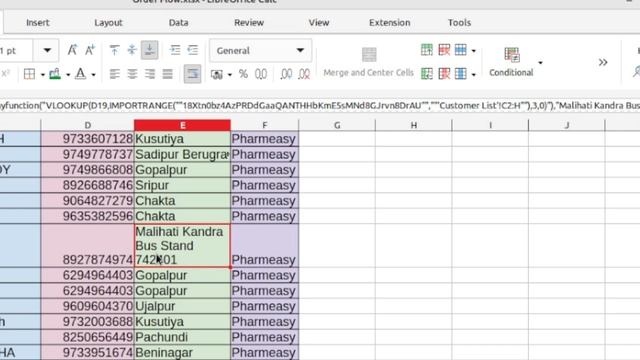640x360 pixels.
Task: Open Conditional formatting
Action: pos(511,62)
